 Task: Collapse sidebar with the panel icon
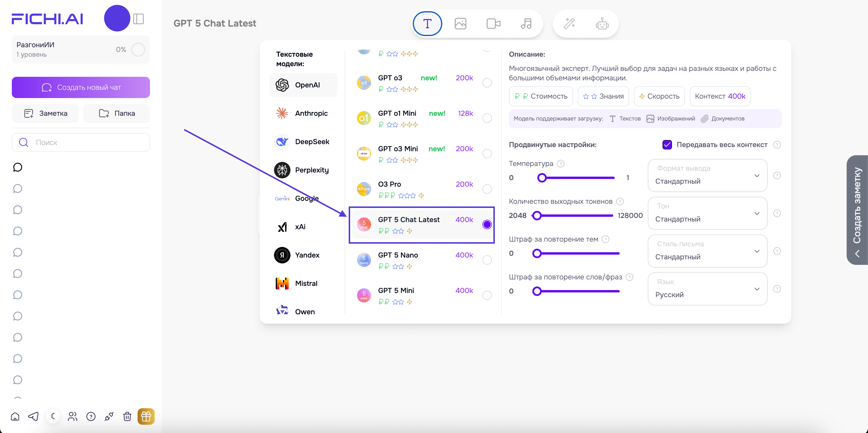[x=138, y=19]
